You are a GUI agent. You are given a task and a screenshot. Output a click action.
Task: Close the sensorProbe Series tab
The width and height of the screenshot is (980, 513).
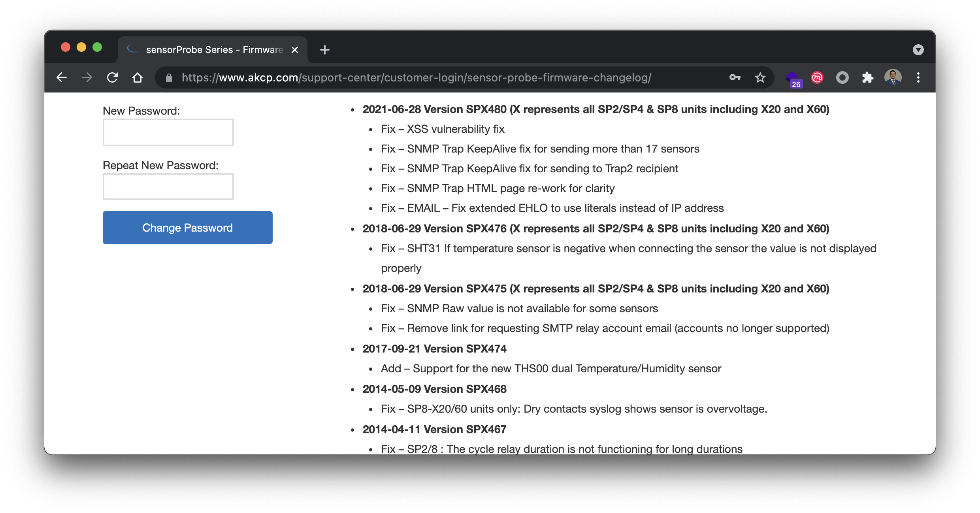294,50
